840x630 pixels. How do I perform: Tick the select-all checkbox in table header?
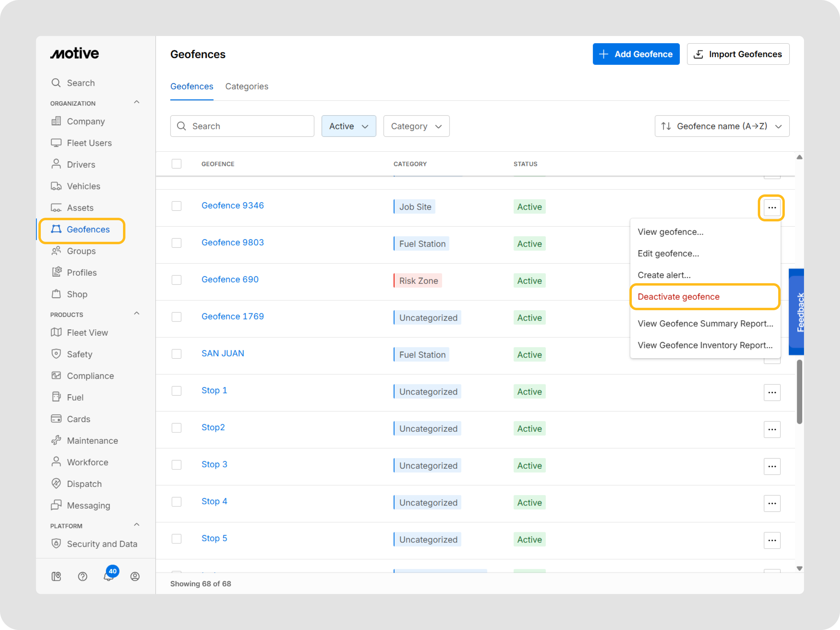(x=177, y=164)
